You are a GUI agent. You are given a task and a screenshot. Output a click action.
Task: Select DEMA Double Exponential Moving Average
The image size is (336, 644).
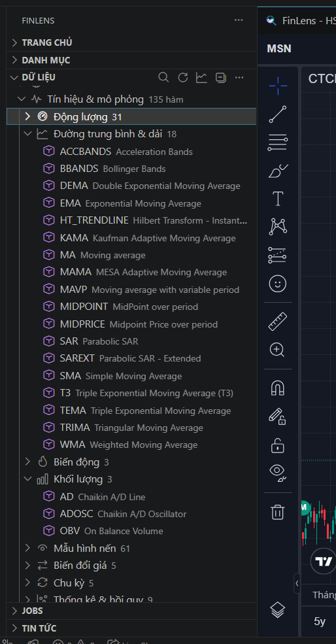tap(131, 186)
